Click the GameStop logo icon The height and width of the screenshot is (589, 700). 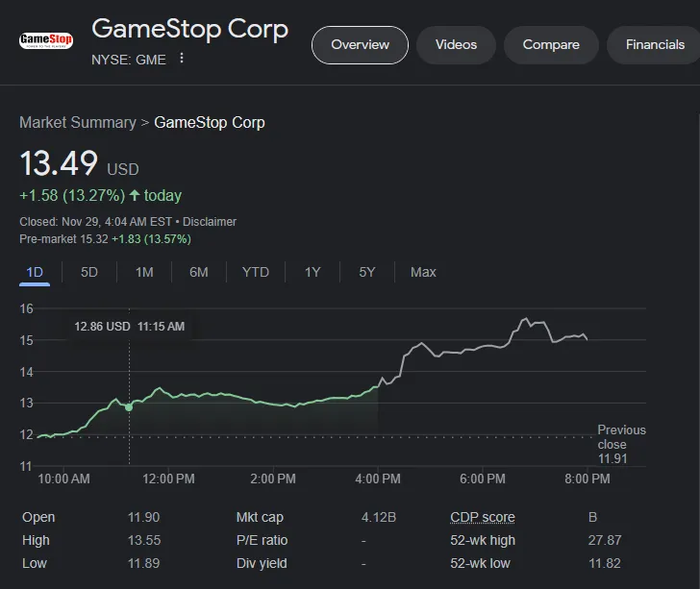click(45, 40)
